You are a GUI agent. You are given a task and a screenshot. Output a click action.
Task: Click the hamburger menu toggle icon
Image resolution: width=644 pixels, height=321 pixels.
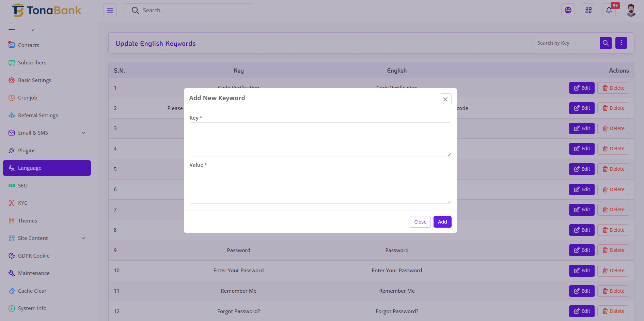pyautogui.click(x=110, y=10)
